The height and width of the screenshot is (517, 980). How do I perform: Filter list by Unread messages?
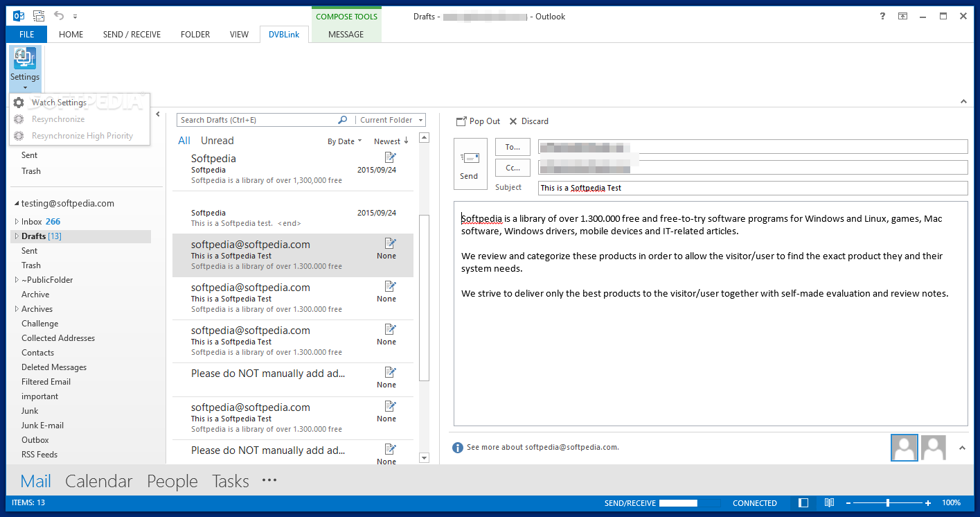pos(217,141)
